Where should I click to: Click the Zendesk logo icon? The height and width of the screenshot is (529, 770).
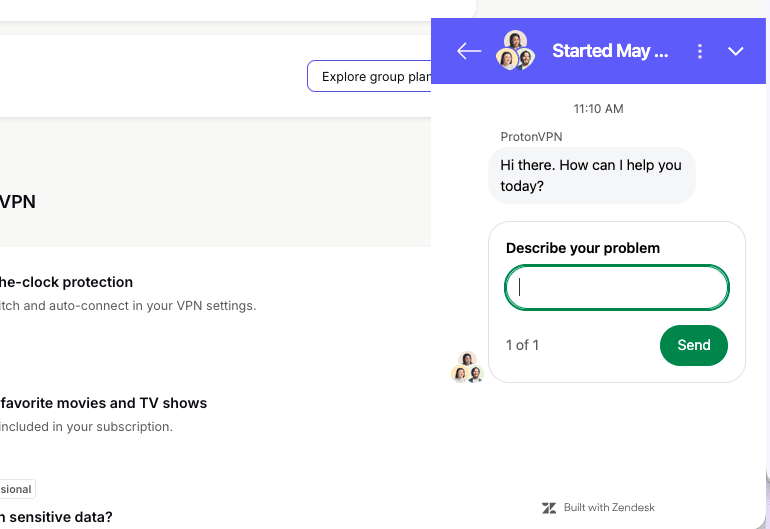[549, 508]
